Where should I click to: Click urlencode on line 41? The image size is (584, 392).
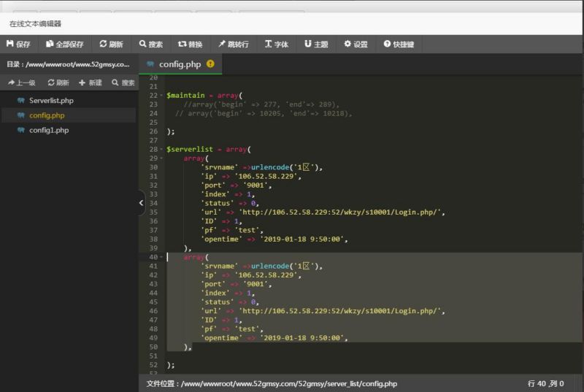point(270,266)
